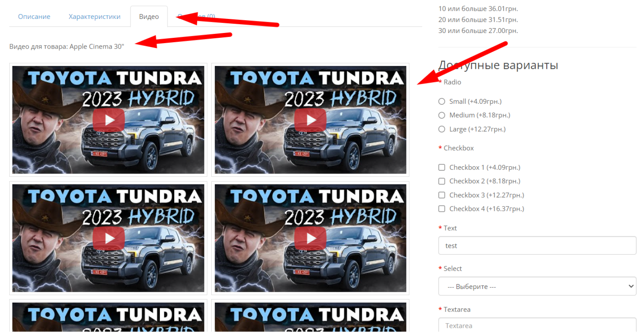Screen dimensions: 644x332
Task: Click the discount line 10 или больше 36.01грн.
Action: tap(478, 8)
